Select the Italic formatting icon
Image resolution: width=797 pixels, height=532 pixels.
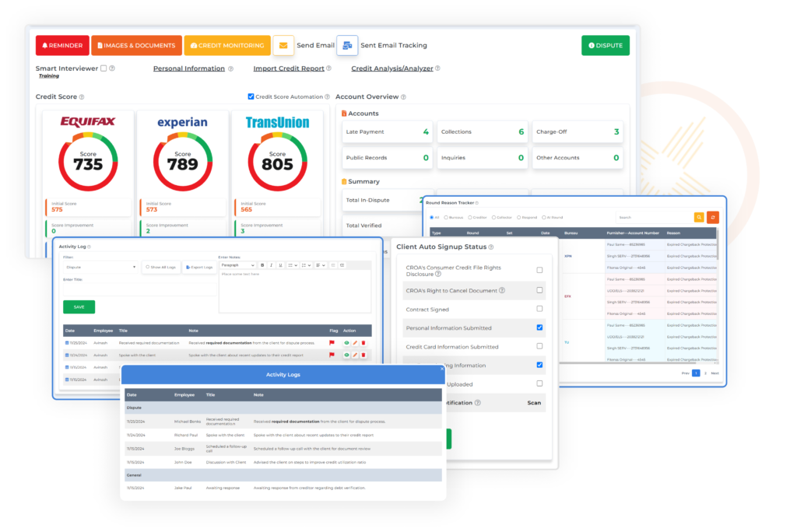point(271,265)
